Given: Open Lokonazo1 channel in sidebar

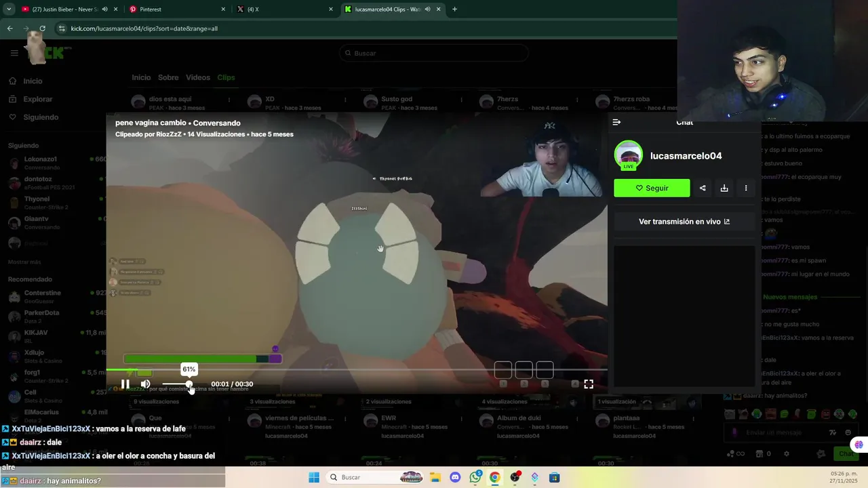Looking at the screenshot, I should pos(54,163).
